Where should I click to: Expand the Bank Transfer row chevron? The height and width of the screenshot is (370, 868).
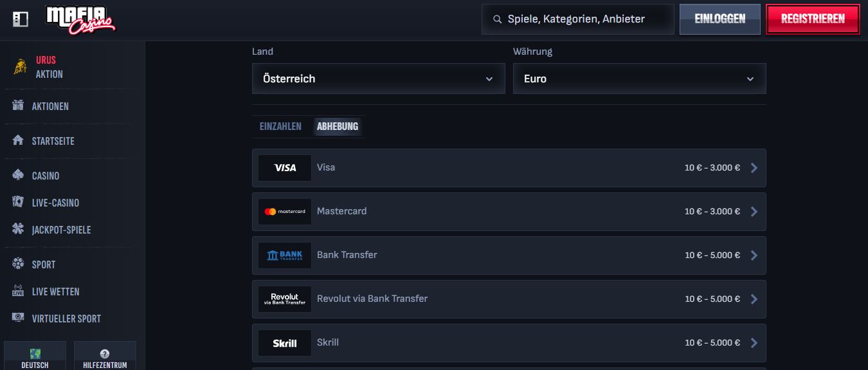754,255
